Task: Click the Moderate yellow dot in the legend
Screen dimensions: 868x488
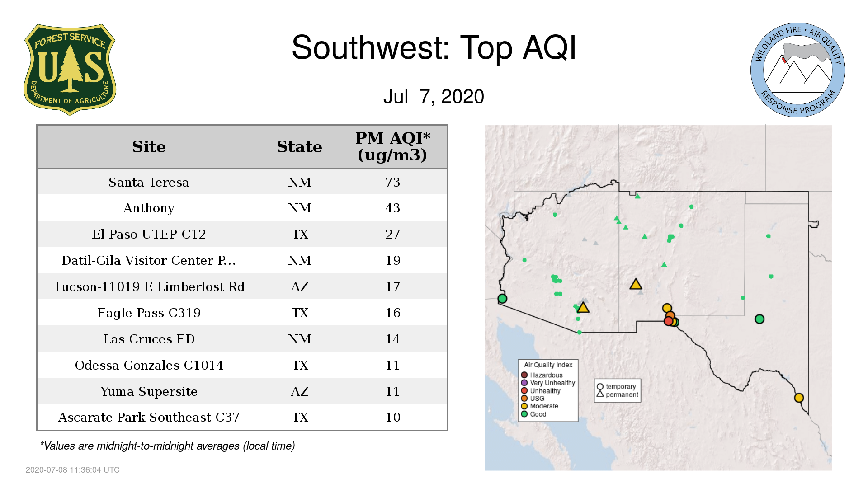Action: coord(524,406)
